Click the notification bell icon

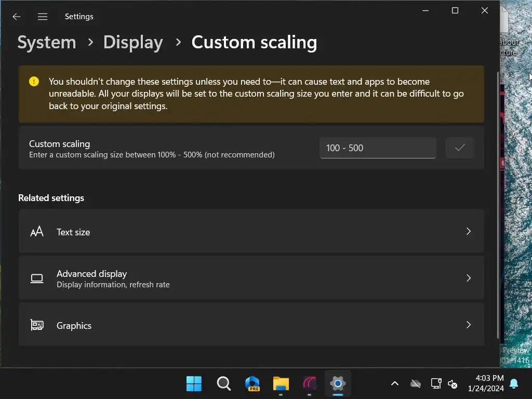[514, 384]
